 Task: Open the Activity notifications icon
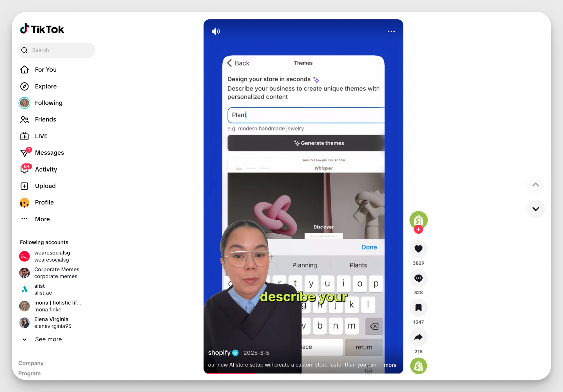(24, 169)
